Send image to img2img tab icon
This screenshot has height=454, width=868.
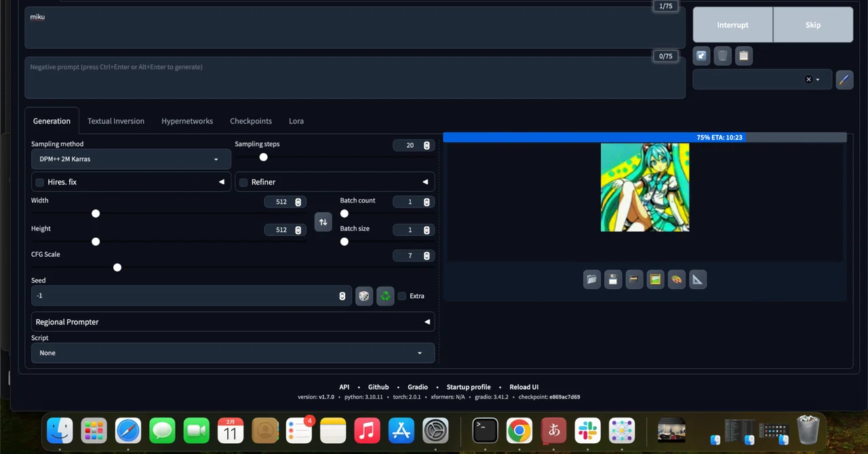655,279
